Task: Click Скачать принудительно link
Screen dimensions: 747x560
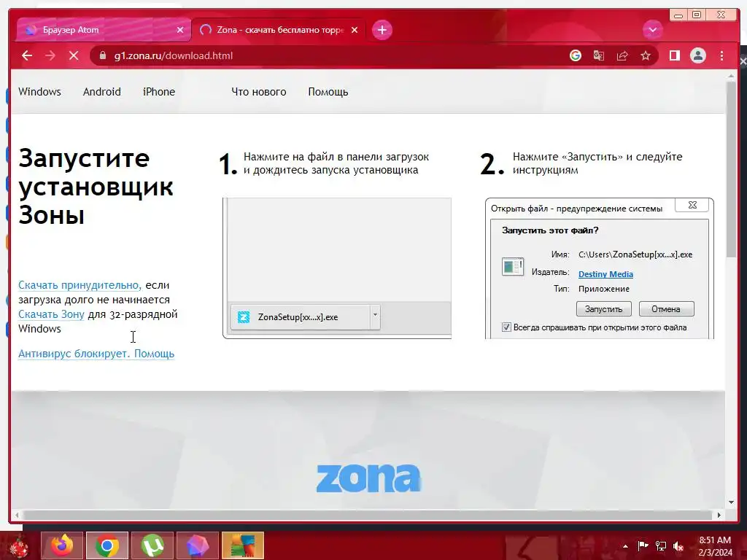Action: click(x=80, y=285)
